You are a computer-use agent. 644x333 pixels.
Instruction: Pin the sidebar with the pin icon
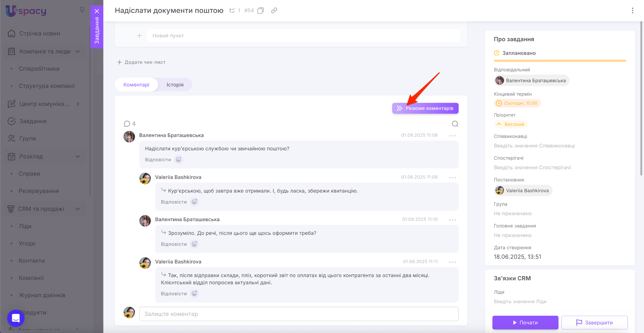coord(82,10)
